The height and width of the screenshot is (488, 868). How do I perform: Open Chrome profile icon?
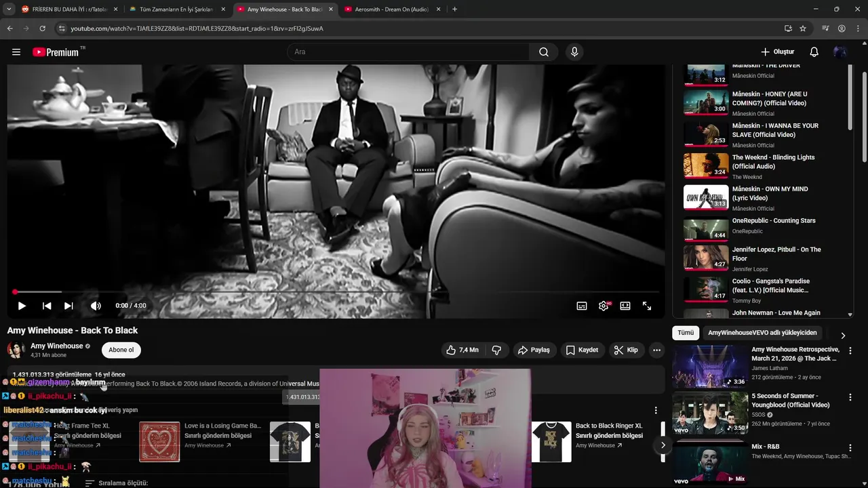click(842, 28)
